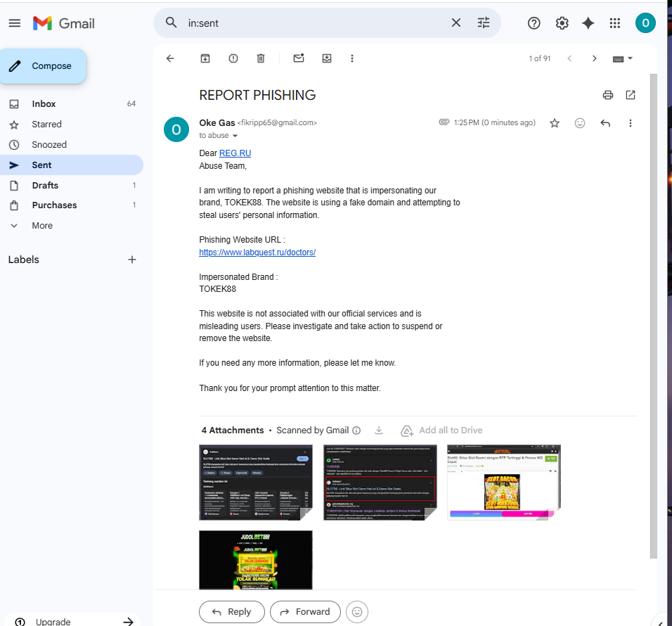
Task: Print the REPORT PHISHING email
Action: [608, 95]
